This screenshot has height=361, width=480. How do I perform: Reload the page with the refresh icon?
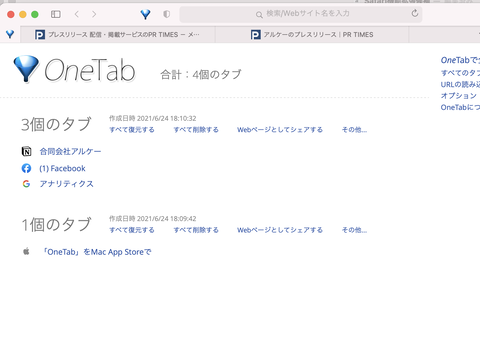coord(415,13)
